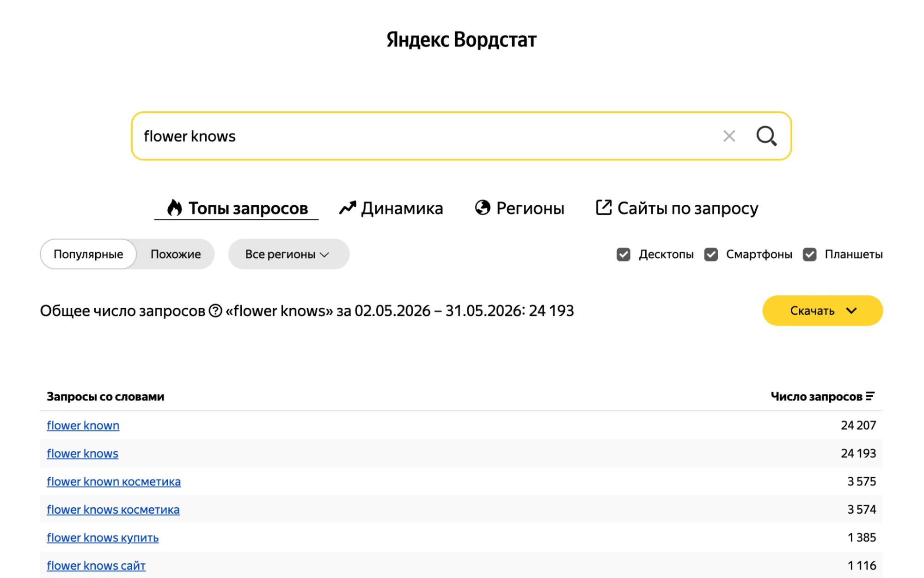Click the magnifying glass search icon
924x578 pixels.
coord(766,136)
